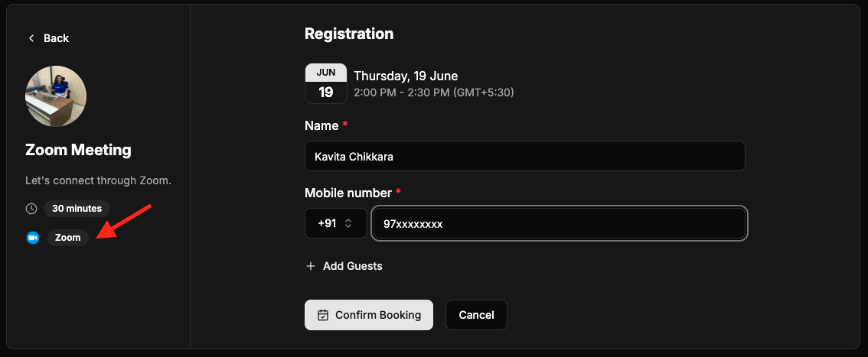This screenshot has height=357, width=868.
Task: Click the plus icon beside Add Guests
Action: point(311,266)
